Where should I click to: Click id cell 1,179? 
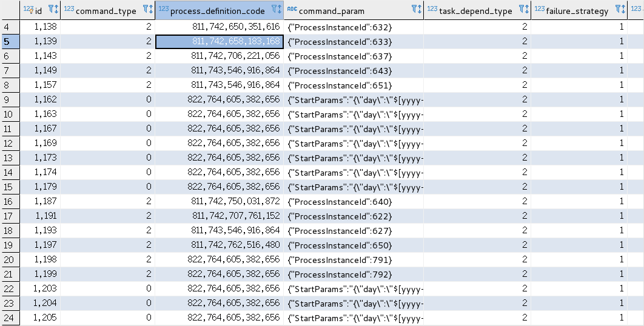40,187
